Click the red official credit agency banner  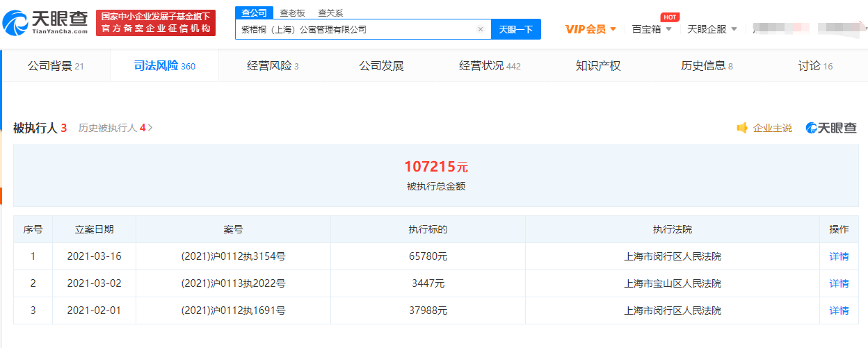point(156,23)
